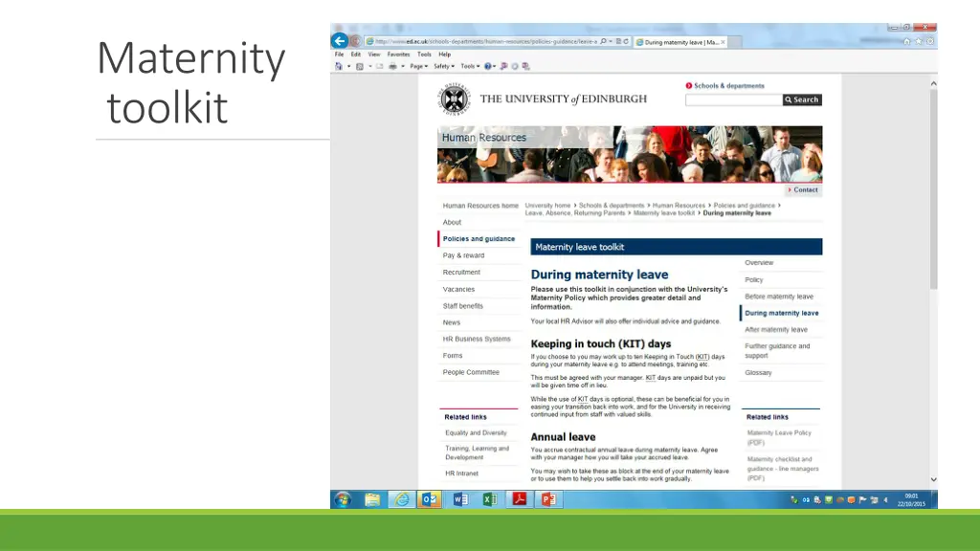Open the Print options dropdown arrow
This screenshot has width=980, height=551.
click(x=403, y=66)
